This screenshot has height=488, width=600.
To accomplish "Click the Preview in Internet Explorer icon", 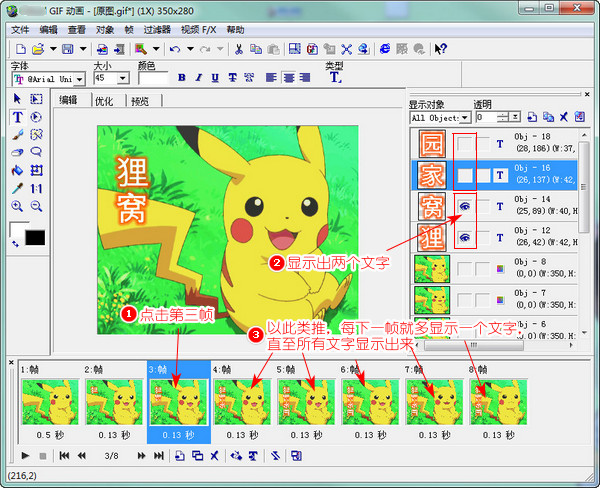I will click(x=385, y=49).
